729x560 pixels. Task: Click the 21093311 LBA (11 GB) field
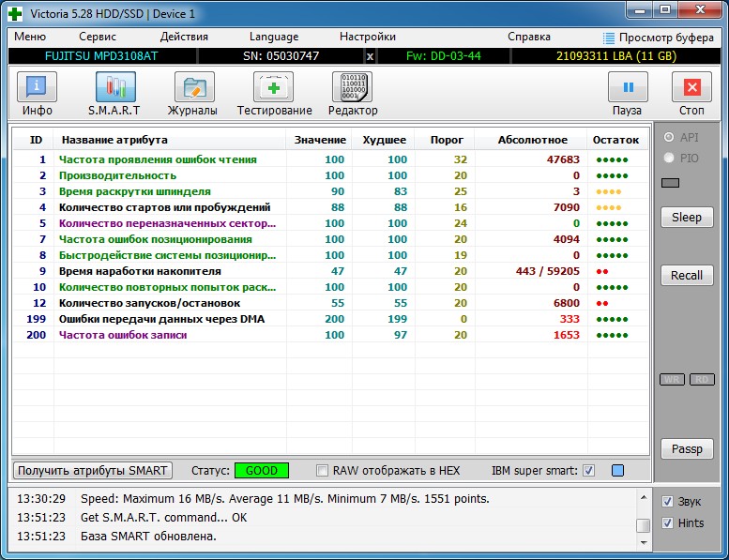click(616, 56)
